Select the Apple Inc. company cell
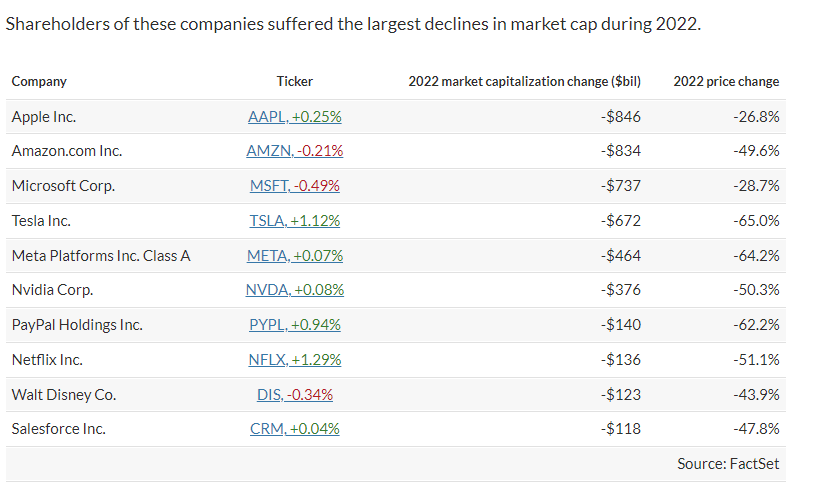The width and height of the screenshot is (837, 503). point(44,117)
